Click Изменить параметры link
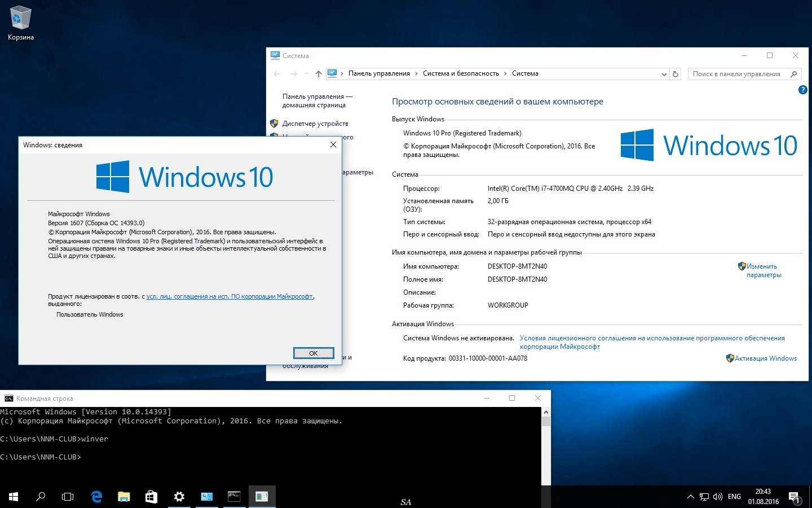Image resolution: width=812 pixels, height=508 pixels. click(764, 270)
